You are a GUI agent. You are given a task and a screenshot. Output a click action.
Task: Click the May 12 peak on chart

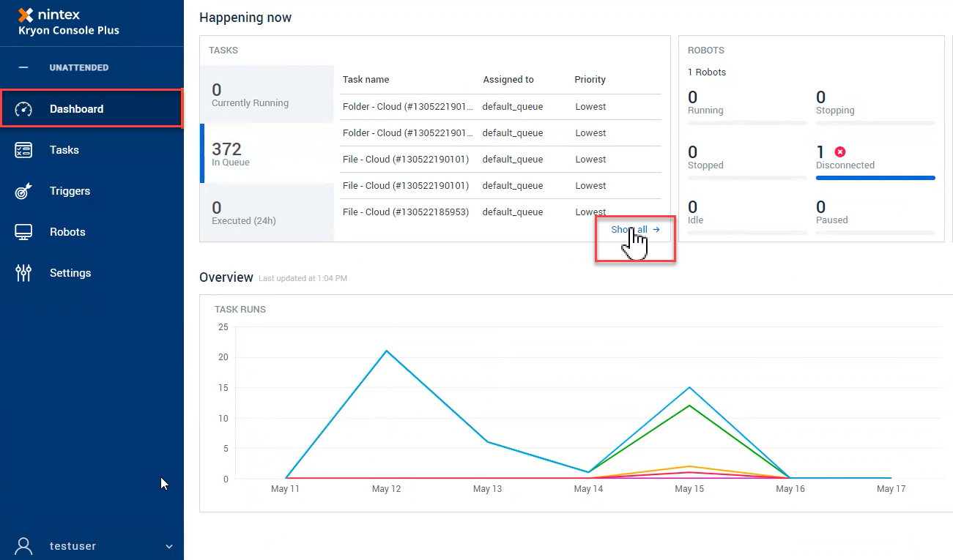(x=386, y=351)
